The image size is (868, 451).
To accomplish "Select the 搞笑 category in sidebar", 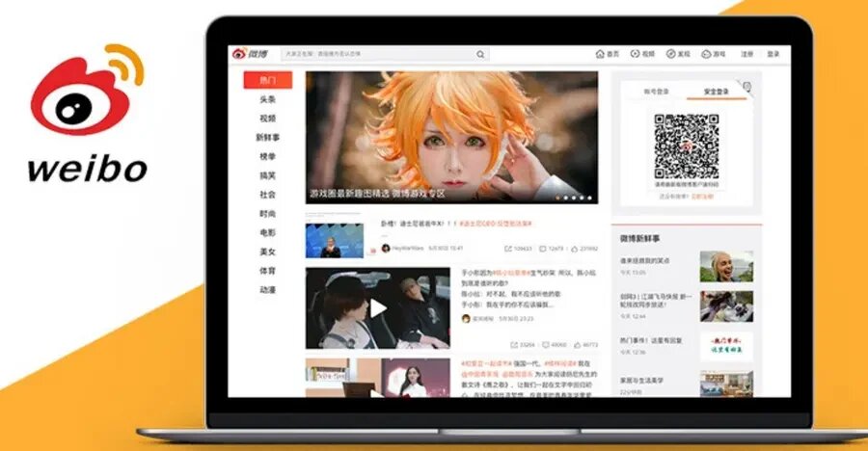I will click(x=268, y=175).
